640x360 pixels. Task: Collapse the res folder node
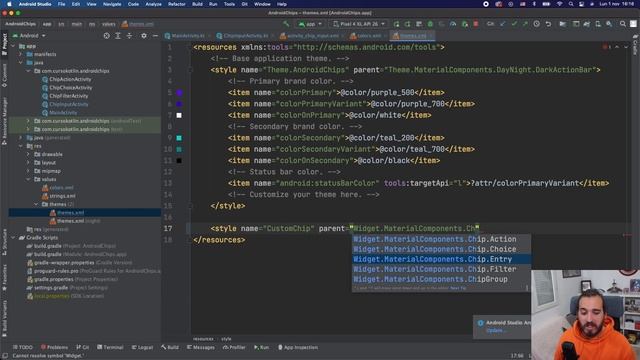[21, 146]
